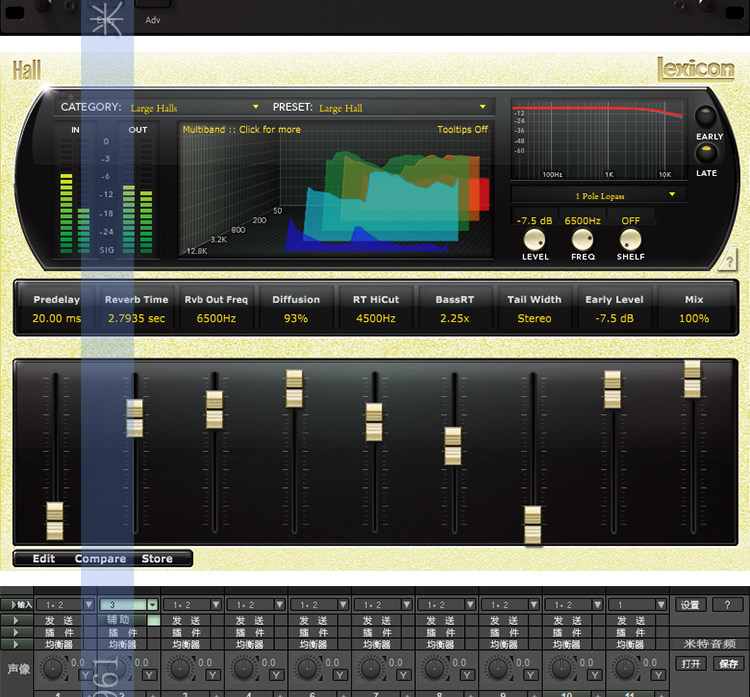Toggle the Y button on channel 3
The image size is (750, 697).
click(213, 675)
